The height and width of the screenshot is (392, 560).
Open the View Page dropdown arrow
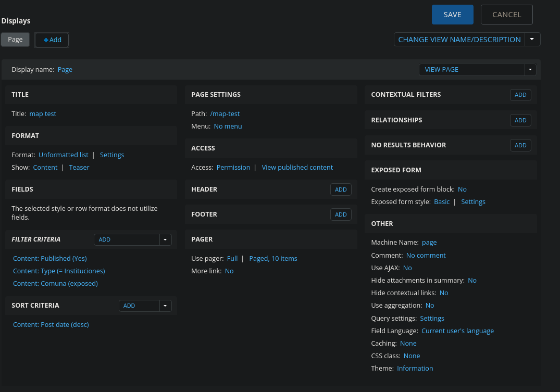530,70
